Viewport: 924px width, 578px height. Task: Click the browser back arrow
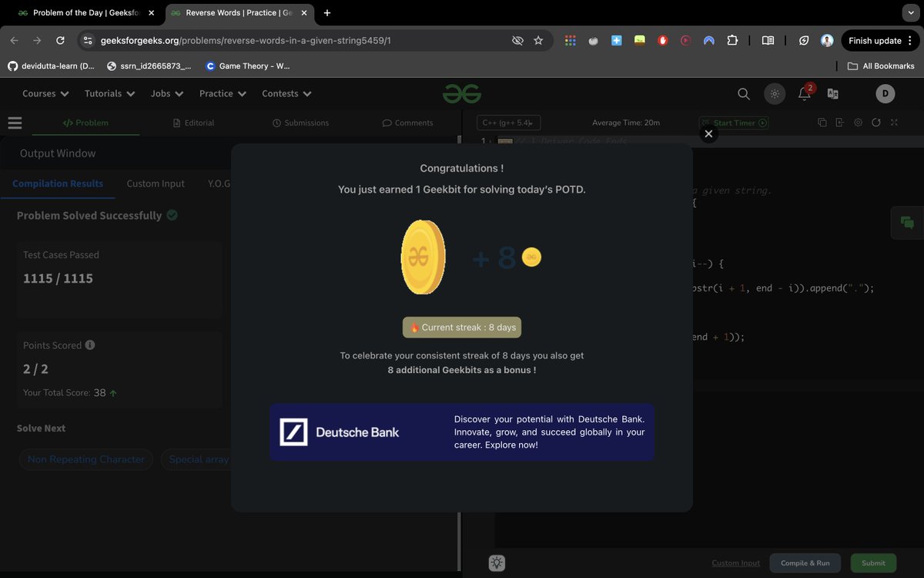tap(14, 41)
